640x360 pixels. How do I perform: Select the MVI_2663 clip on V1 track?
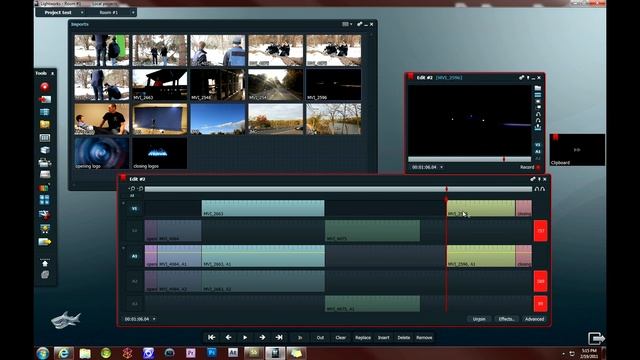(263, 208)
